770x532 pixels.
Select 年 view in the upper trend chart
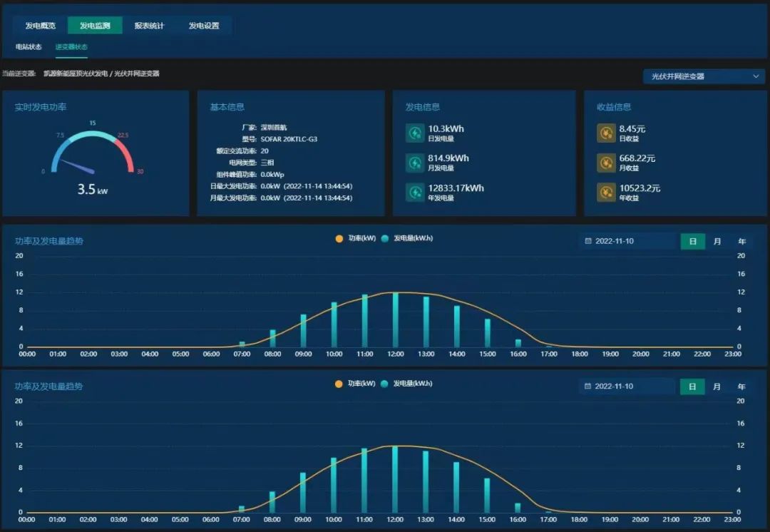click(x=741, y=241)
